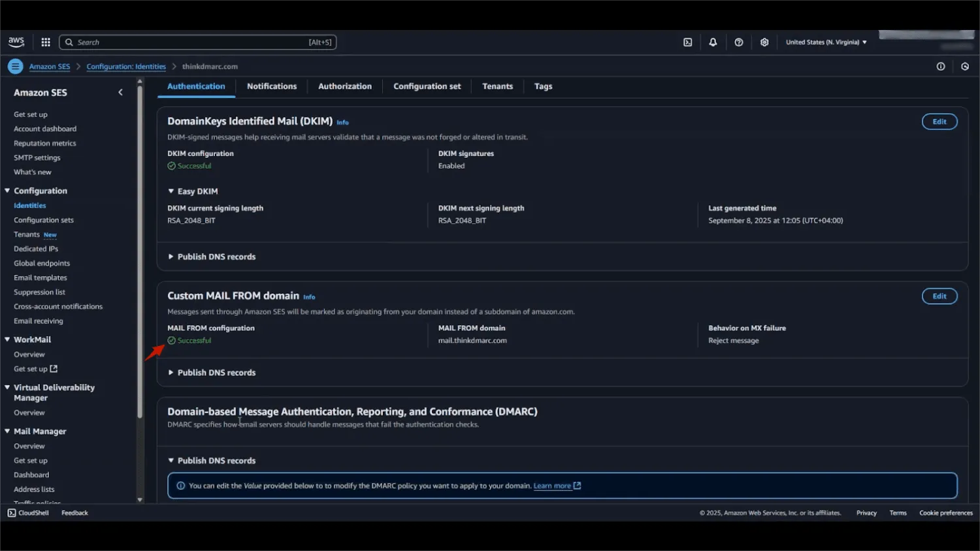Click the mail.thinkdmarc.com MAIL FROM domain value
This screenshot has height=551, width=980.
[x=472, y=341]
